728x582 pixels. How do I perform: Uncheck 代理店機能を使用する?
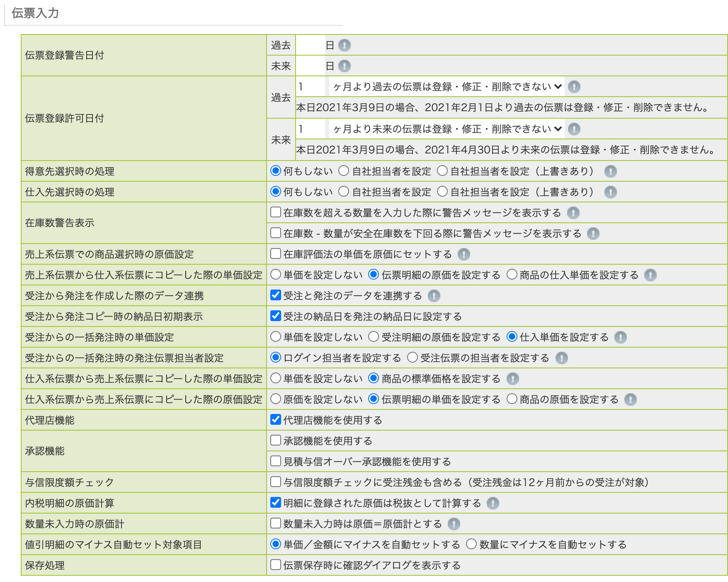tap(276, 419)
